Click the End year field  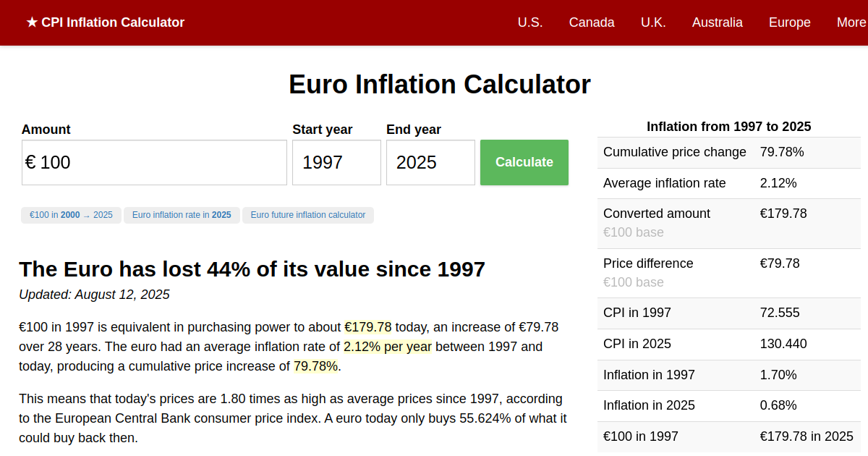click(x=430, y=162)
